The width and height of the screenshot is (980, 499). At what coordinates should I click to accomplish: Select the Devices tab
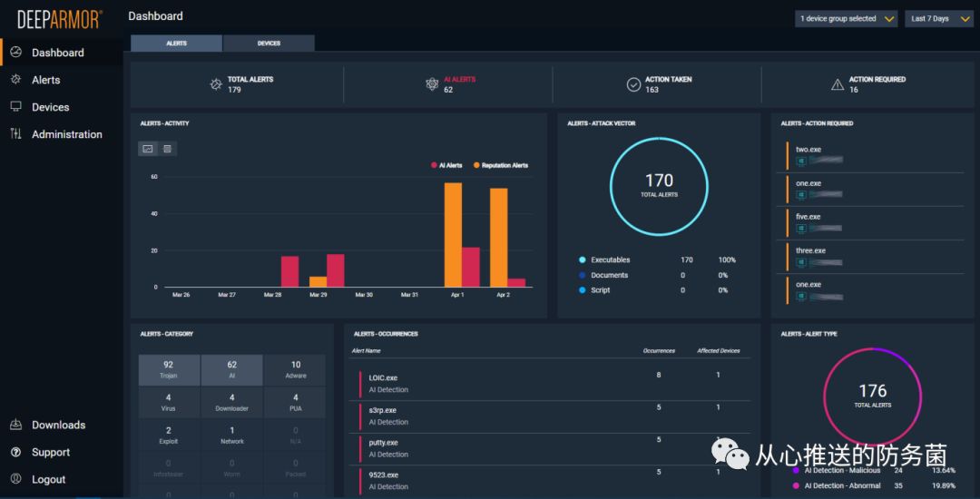coord(269,43)
